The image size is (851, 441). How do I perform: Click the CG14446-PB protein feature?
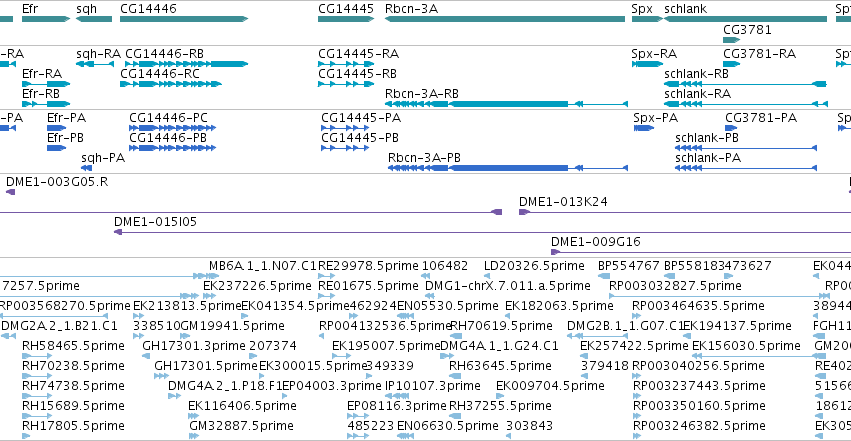(x=173, y=148)
